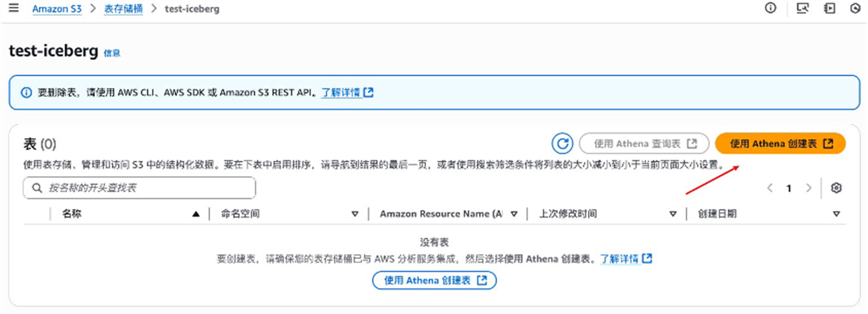Open the CloudShell monitor icon
The height and width of the screenshot is (314, 868).
(802, 8)
